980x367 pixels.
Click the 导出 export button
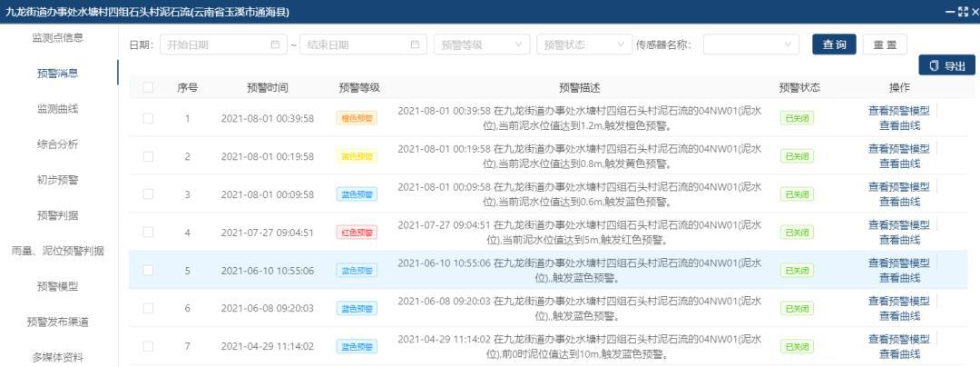tap(946, 65)
